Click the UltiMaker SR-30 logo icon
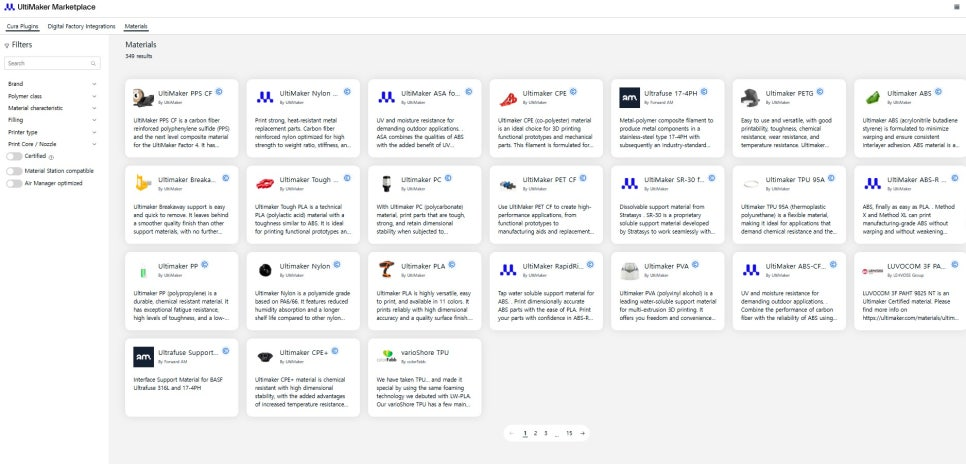This screenshot has height=464, width=966. click(x=630, y=184)
